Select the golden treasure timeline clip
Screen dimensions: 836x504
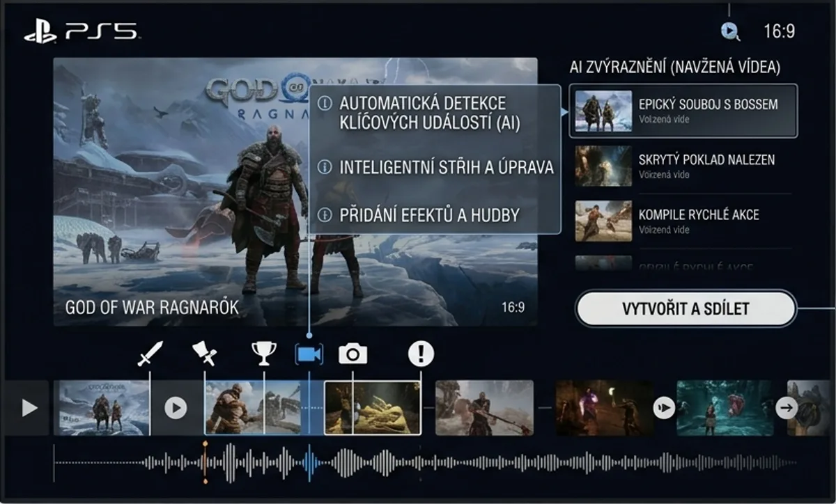(x=373, y=408)
